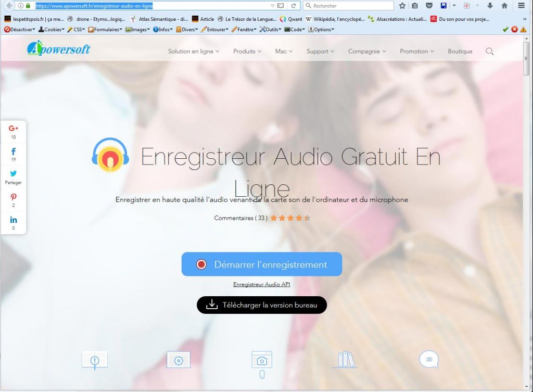Screen dimensions: 533x392
Task: Open the Boutique page
Action: 460,52
